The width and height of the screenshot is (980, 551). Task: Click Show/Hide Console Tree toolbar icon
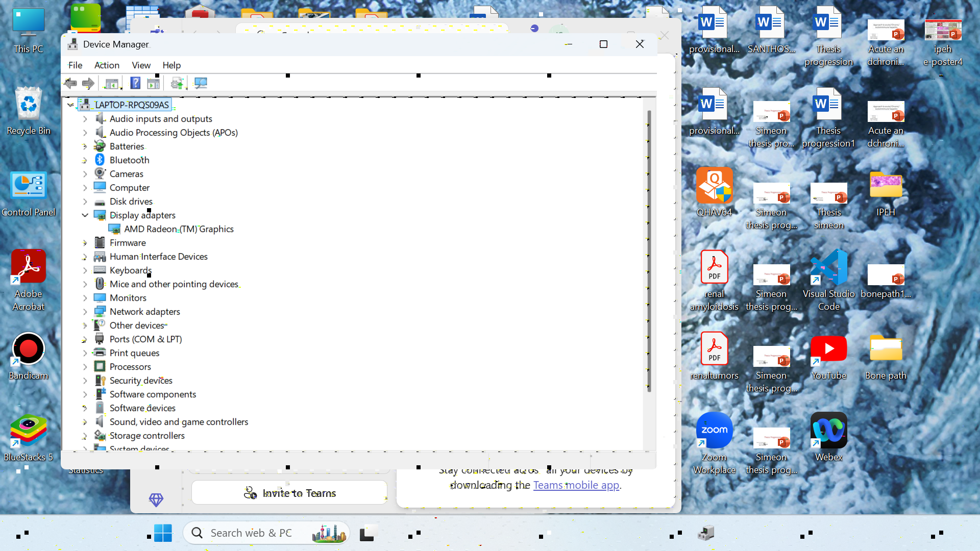[x=112, y=83]
